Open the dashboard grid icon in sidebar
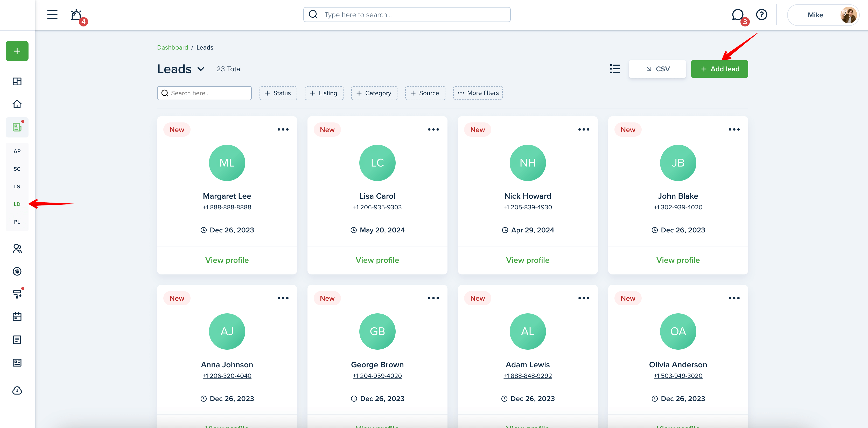The image size is (868, 428). (x=17, y=81)
